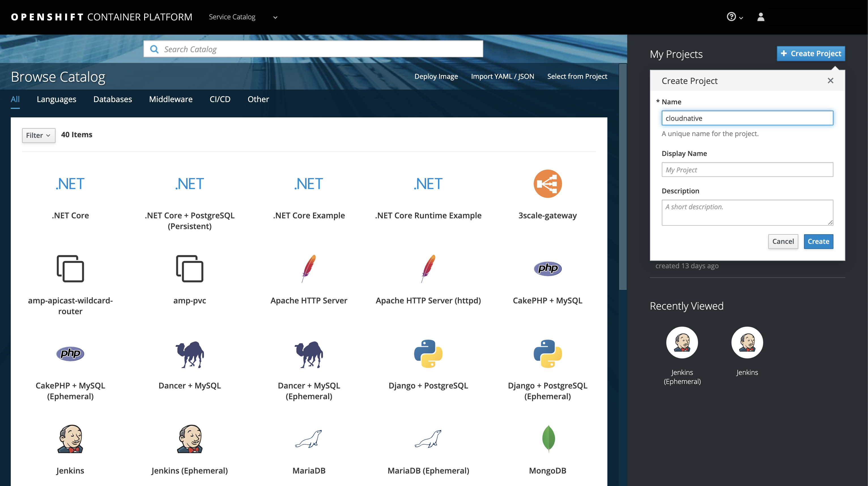
Task: Click the OpenShift Container Platform logo
Action: click(x=101, y=17)
